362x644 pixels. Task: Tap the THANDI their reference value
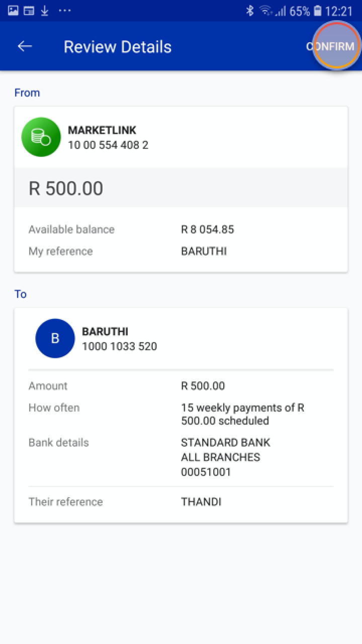click(x=201, y=502)
